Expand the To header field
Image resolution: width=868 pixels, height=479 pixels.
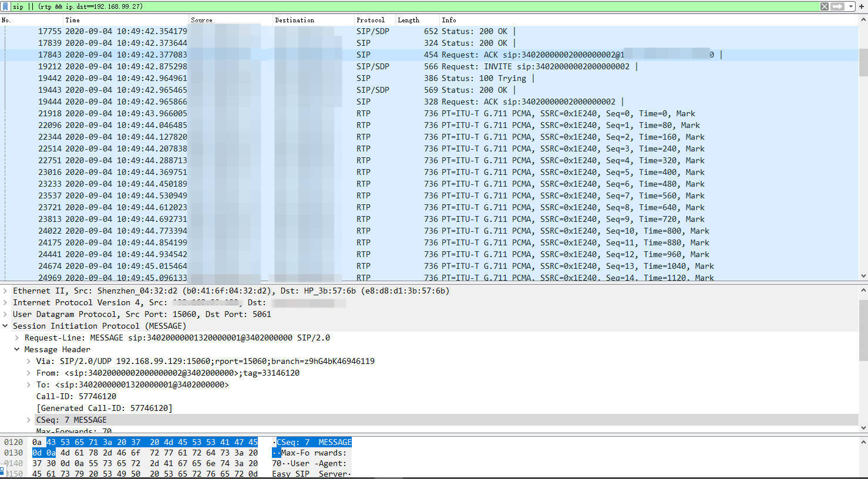[29, 384]
